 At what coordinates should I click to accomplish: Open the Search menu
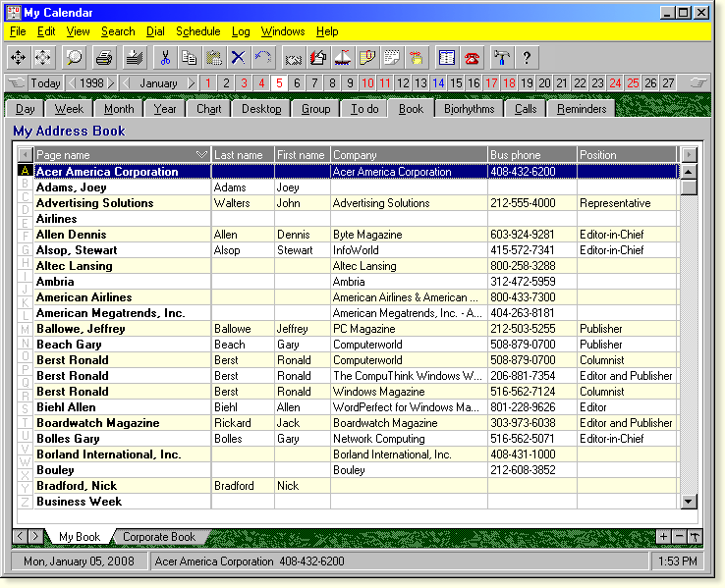118,31
